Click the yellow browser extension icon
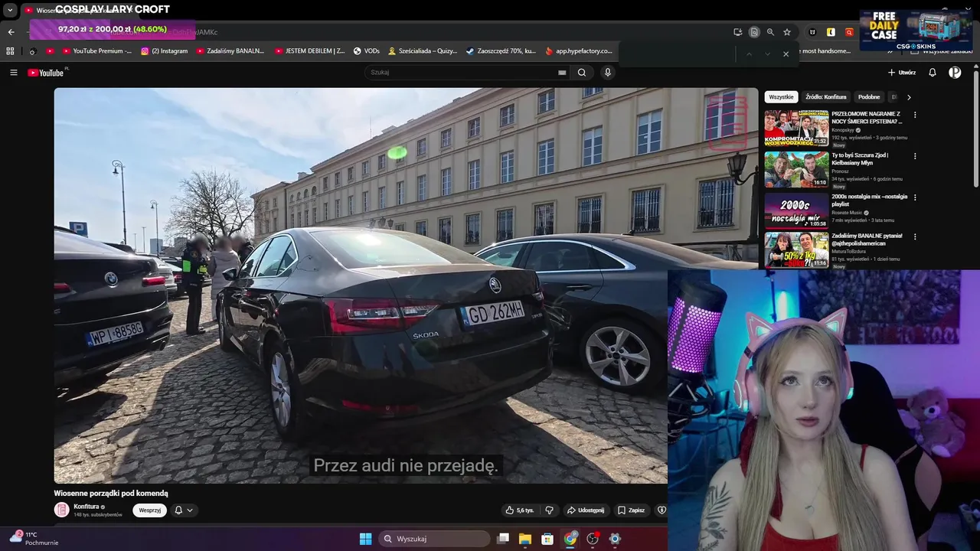 [831, 32]
